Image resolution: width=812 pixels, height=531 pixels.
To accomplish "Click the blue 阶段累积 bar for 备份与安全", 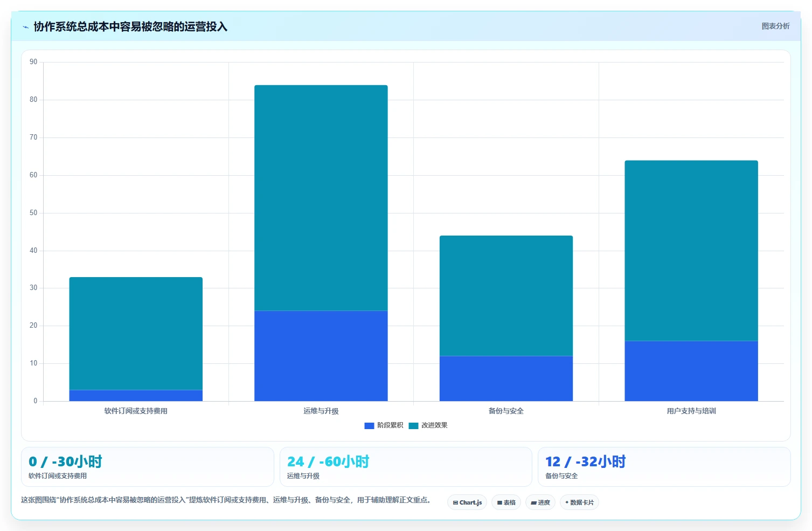I will (506, 378).
